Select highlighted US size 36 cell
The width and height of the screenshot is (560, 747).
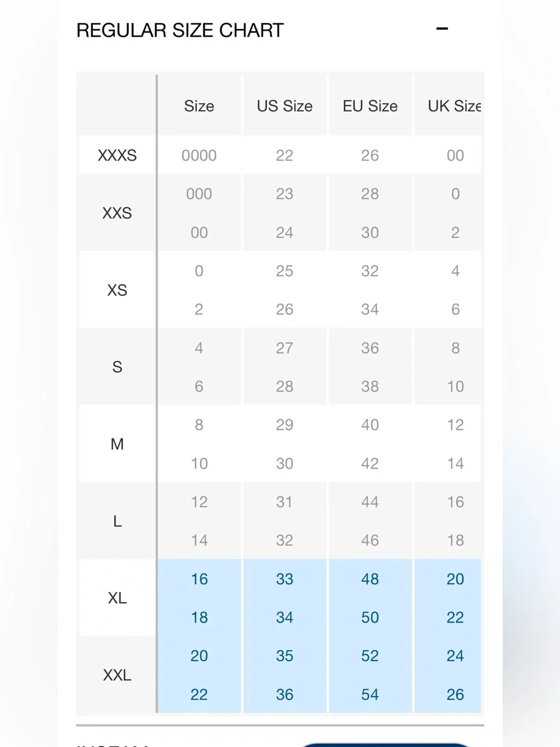tap(284, 694)
